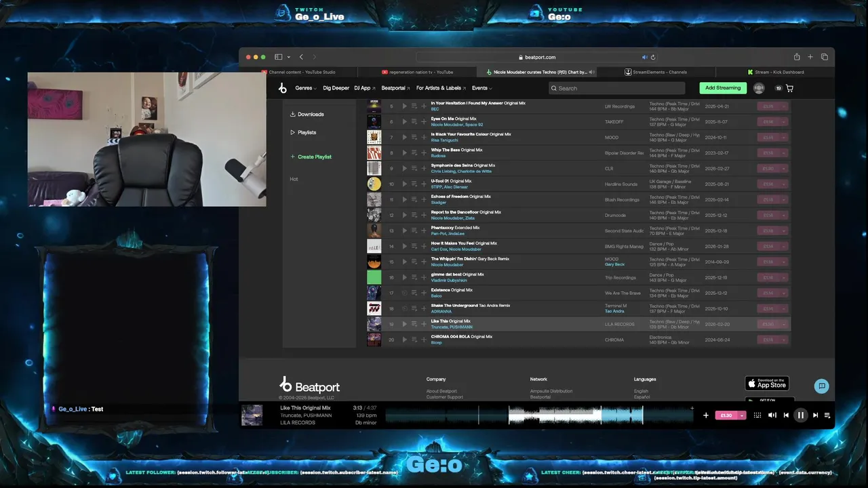868x488 pixels.
Task: Reload the beatport.com page in Safari
Action: point(653,57)
